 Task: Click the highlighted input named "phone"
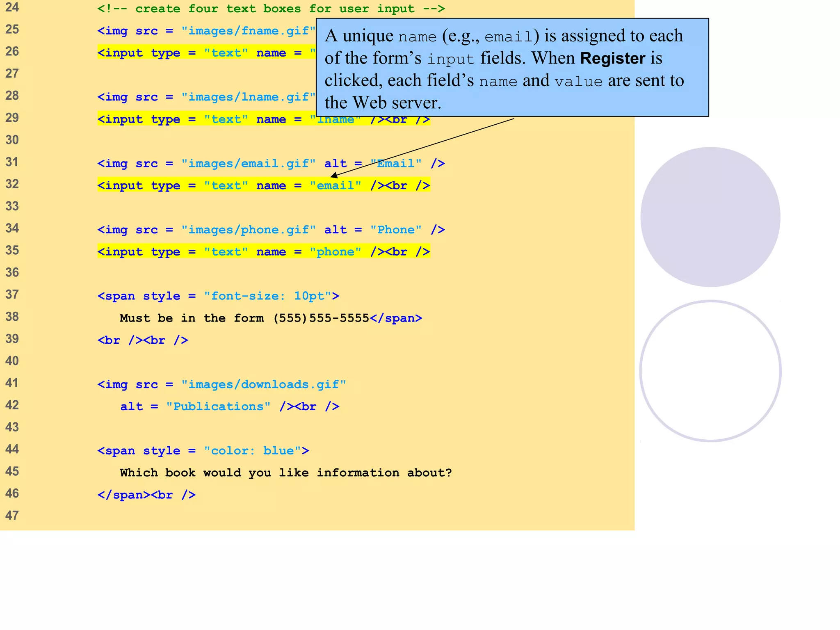264,252
